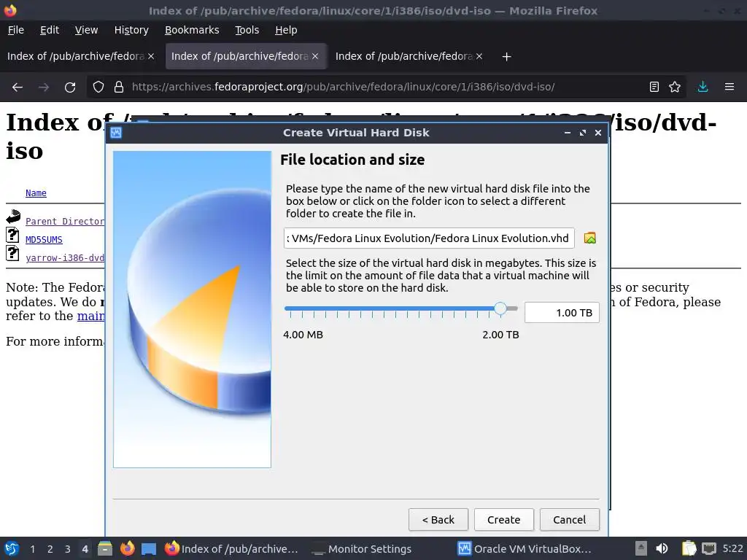747x560 pixels.
Task: Activate the Index of /pub/archive taskbar window
Action: click(231, 549)
